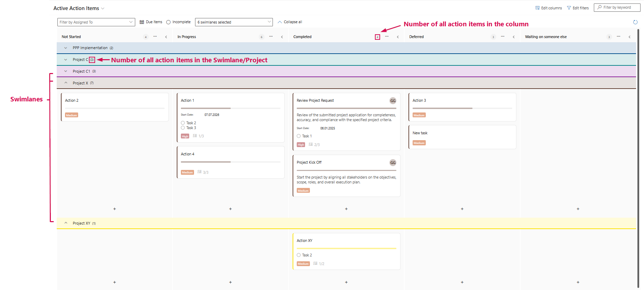
Task: Add item to Deferred in Project X
Action: [x=462, y=209]
